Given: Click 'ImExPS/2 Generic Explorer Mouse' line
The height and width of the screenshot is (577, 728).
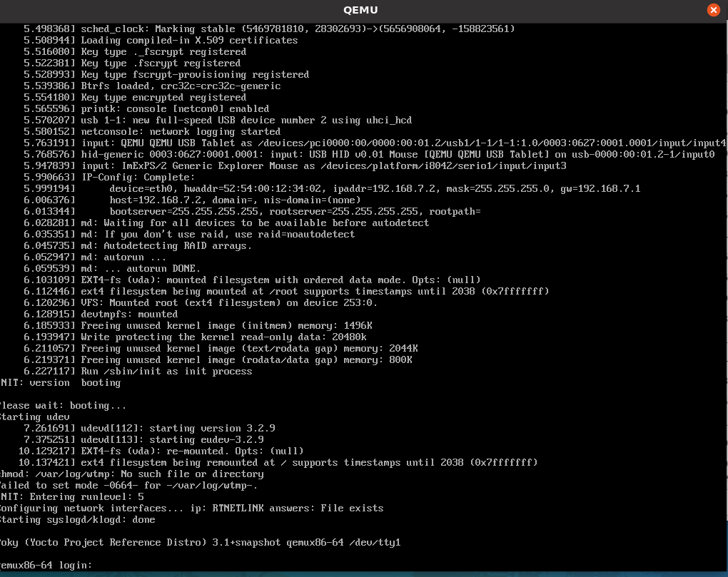Looking at the screenshot, I should (295, 166).
